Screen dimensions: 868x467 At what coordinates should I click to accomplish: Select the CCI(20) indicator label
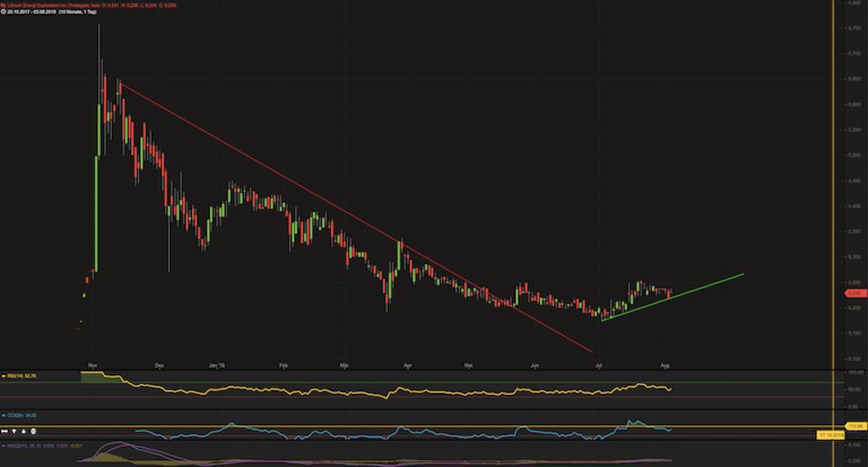pos(15,418)
